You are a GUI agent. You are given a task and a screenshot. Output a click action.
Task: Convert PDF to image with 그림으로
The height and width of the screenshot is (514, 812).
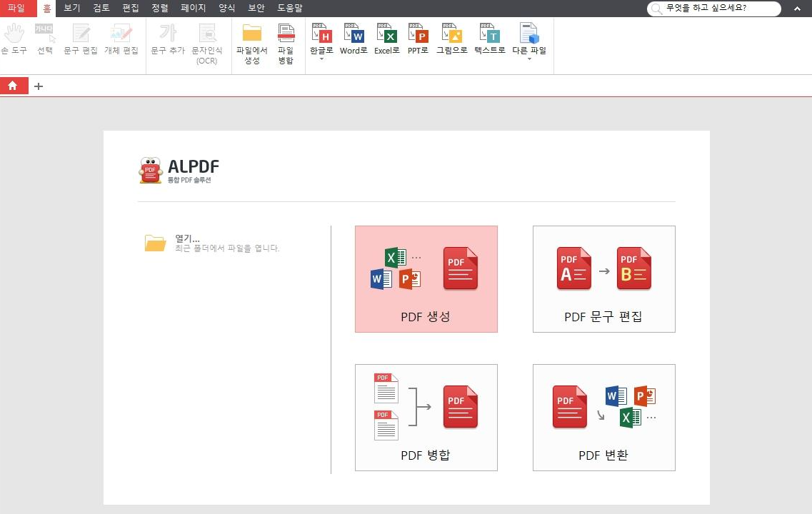(x=451, y=39)
